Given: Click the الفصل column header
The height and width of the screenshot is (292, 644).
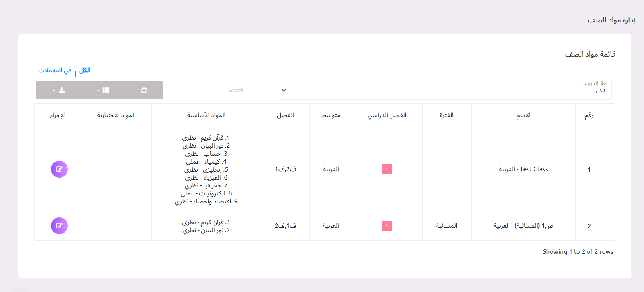Looking at the screenshot, I should click(x=285, y=115).
